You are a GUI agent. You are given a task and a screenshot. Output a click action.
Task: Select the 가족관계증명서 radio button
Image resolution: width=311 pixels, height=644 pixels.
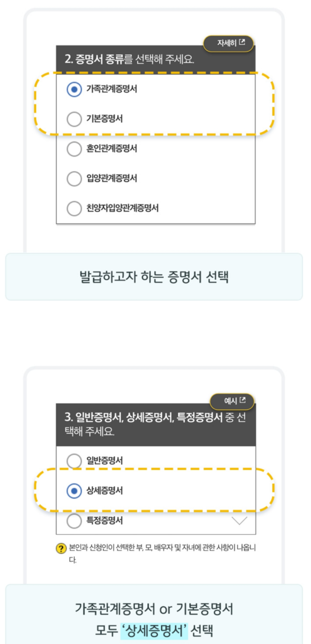pyautogui.click(x=74, y=88)
